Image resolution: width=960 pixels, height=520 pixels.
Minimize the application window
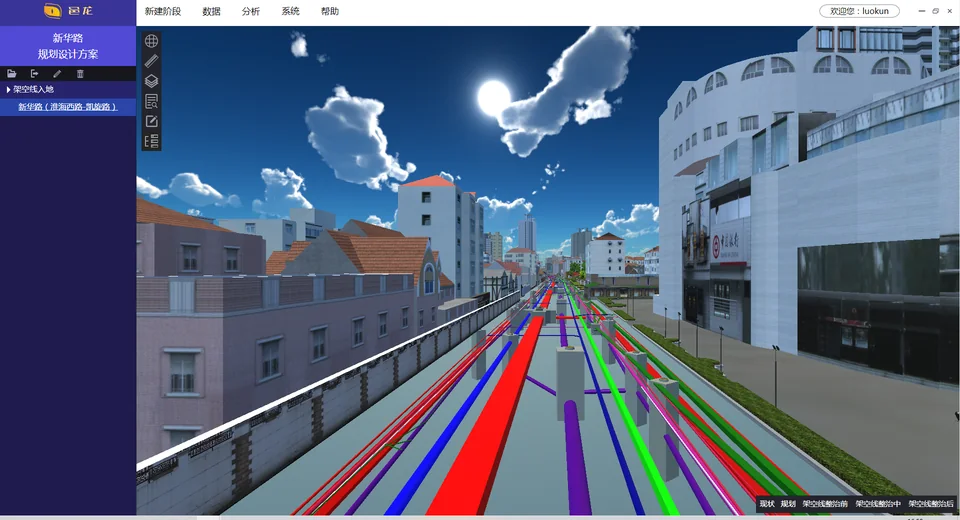pyautogui.click(x=921, y=11)
